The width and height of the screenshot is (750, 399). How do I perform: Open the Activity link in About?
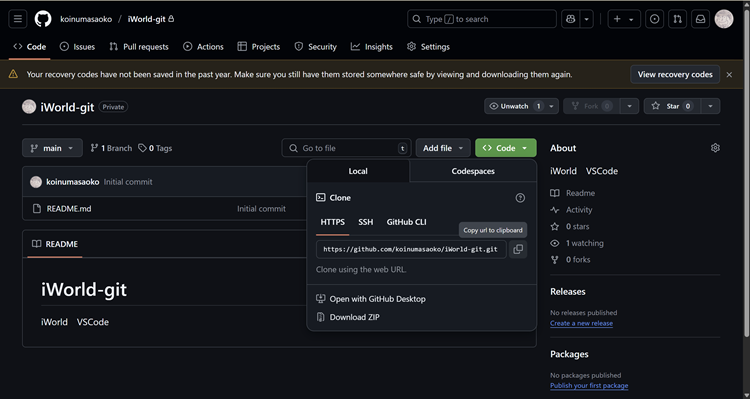pos(571,210)
